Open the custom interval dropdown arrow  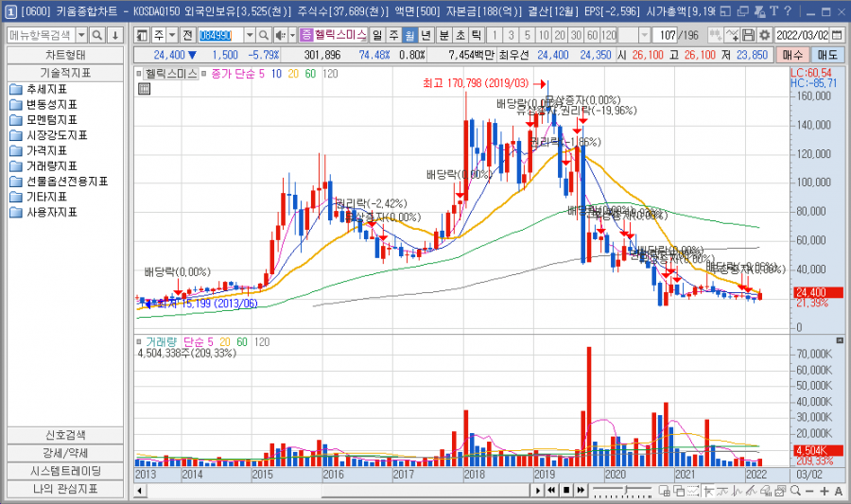[644, 35]
